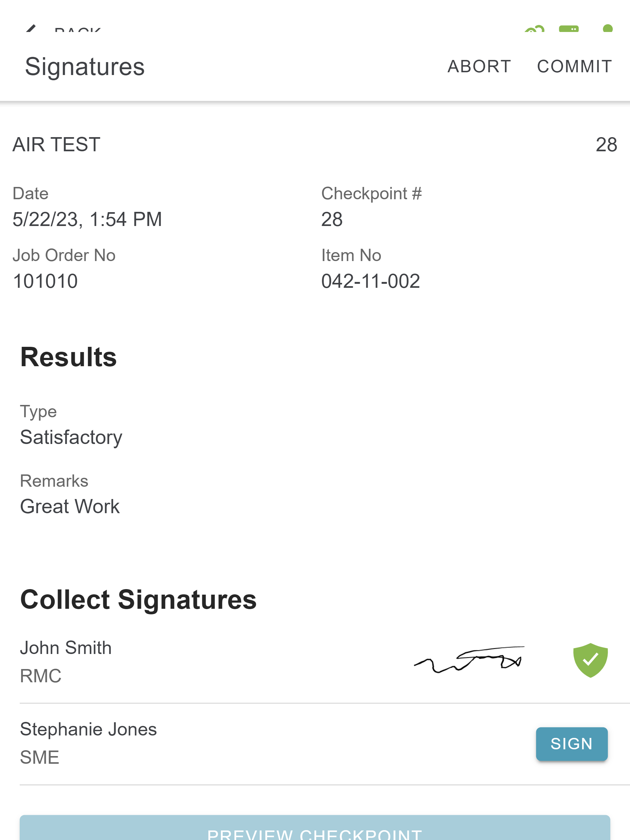Select the John Smith signer row
The height and width of the screenshot is (840, 630).
pyautogui.click(x=325, y=662)
